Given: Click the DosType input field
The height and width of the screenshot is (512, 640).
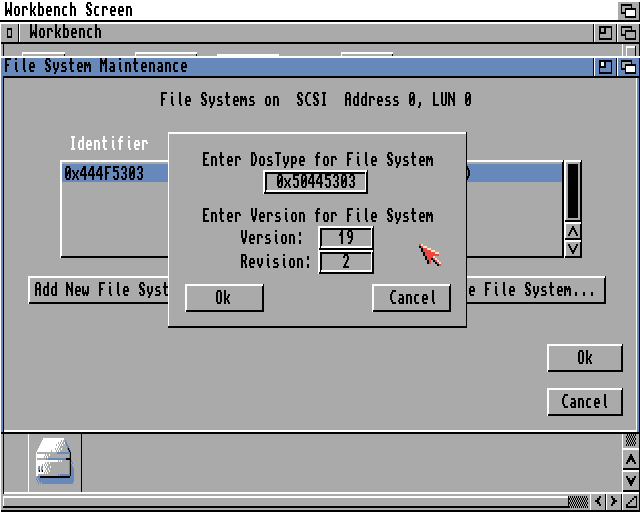Looking at the screenshot, I should (x=316, y=182).
